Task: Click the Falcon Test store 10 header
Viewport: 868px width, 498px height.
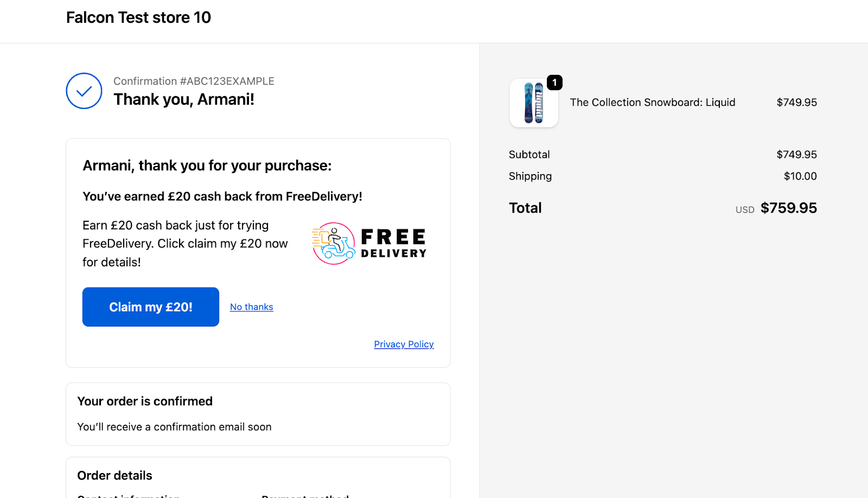Action: 138,17
